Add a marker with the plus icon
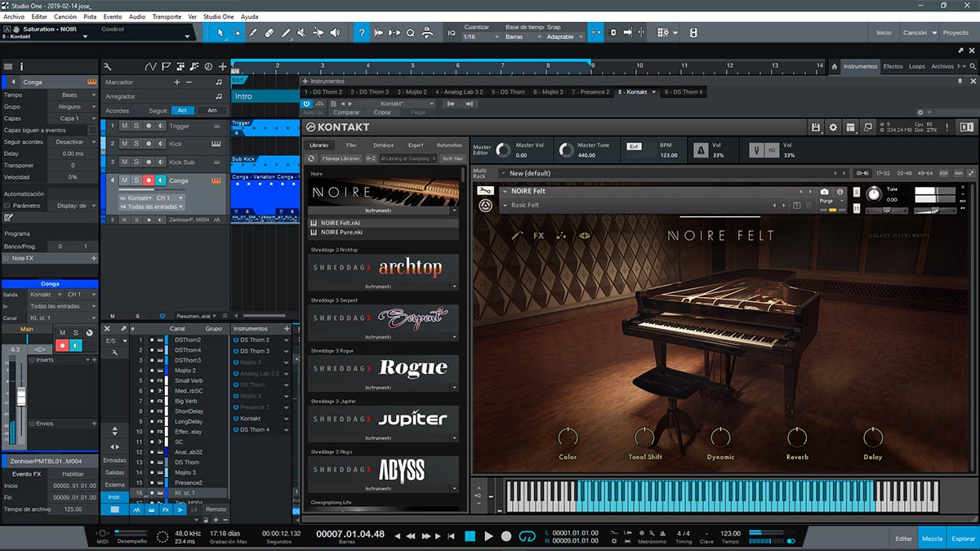 tap(177, 82)
